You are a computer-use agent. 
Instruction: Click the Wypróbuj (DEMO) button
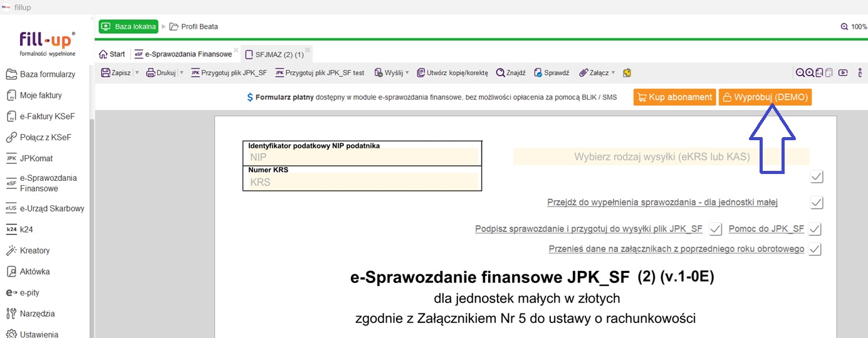(x=765, y=97)
